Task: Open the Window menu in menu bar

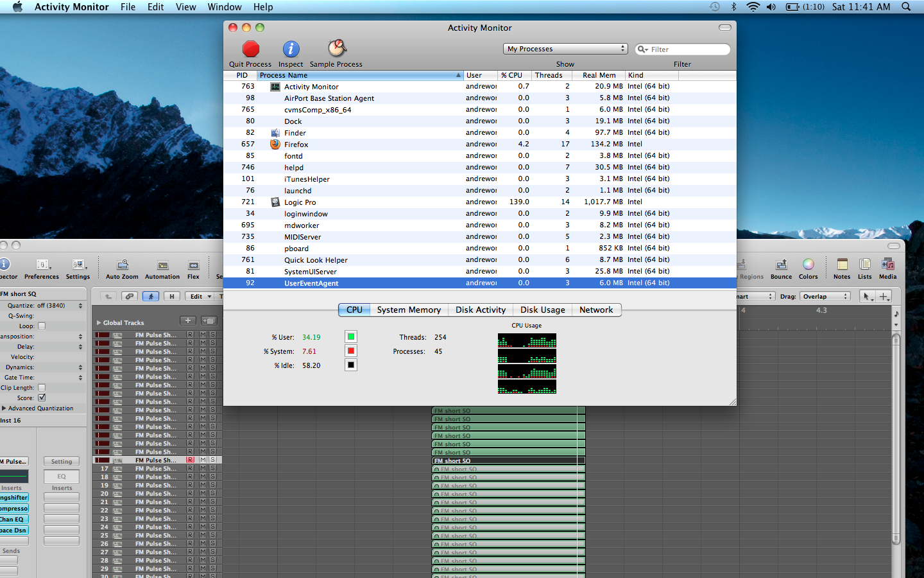Action: click(225, 6)
